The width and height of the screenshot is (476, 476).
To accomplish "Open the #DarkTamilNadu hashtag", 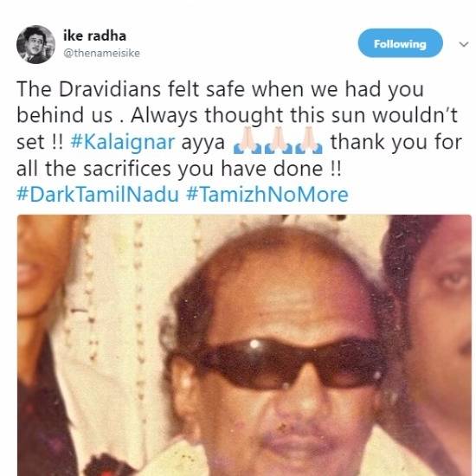I will tap(98, 194).
